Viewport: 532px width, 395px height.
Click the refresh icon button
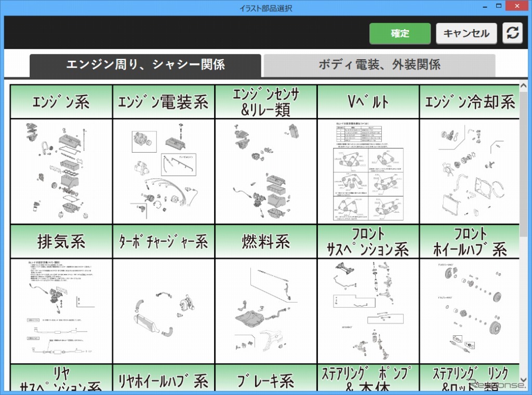point(513,33)
